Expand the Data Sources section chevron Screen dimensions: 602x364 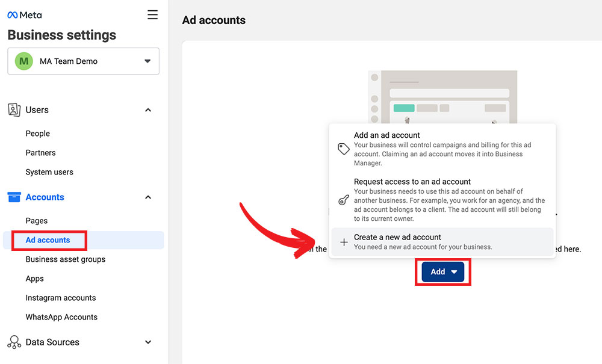(148, 342)
